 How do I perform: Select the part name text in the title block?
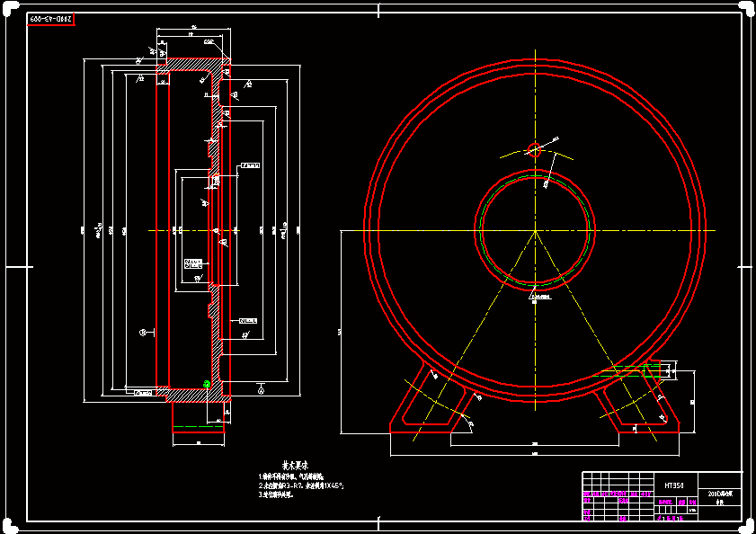(720, 497)
